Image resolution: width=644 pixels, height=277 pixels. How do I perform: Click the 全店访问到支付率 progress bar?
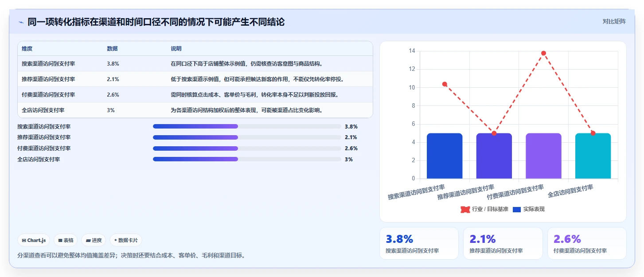247,159
